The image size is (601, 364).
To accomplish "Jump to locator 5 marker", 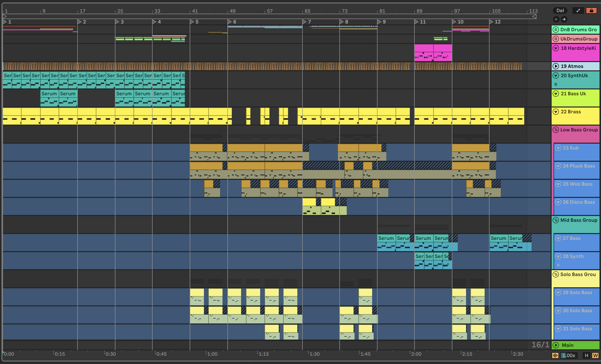I will click(x=192, y=22).
